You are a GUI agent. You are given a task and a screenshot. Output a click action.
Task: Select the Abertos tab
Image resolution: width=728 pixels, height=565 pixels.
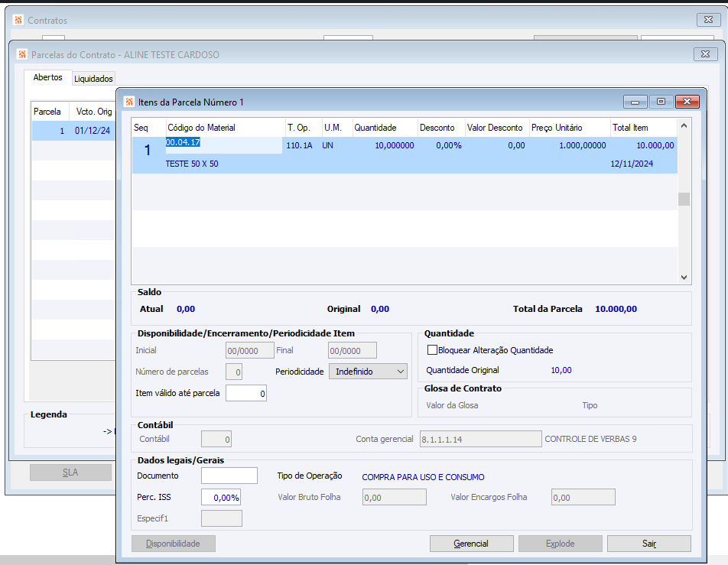coord(47,78)
